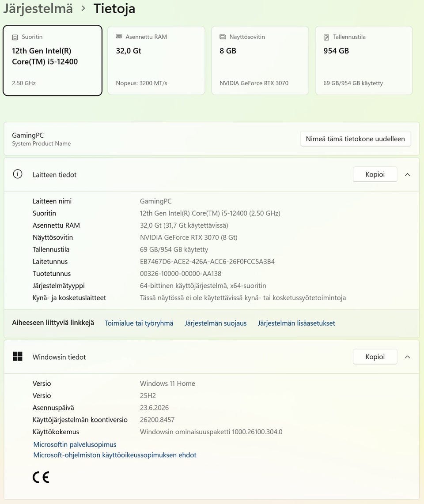Screen dimensions: 424x504
Task: Open Toimialue tai työryhmä link
Action: [139, 323]
